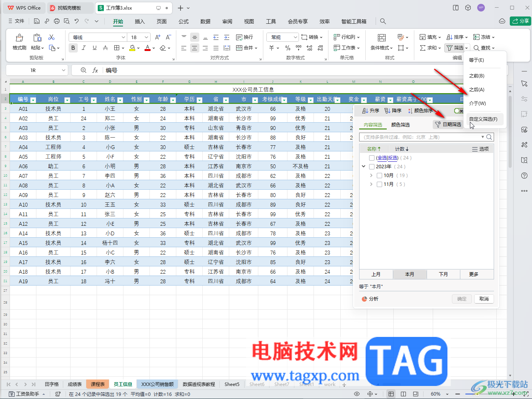Screen dimensions: 532x399
Task: Open the 数据 ribbon tab
Action: (205, 21)
